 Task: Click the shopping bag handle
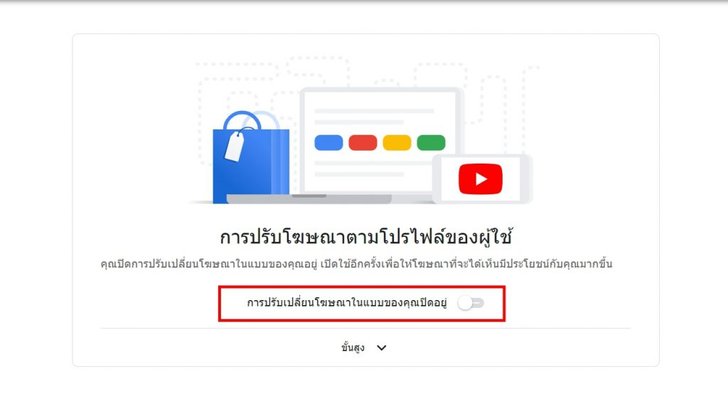pos(242,121)
